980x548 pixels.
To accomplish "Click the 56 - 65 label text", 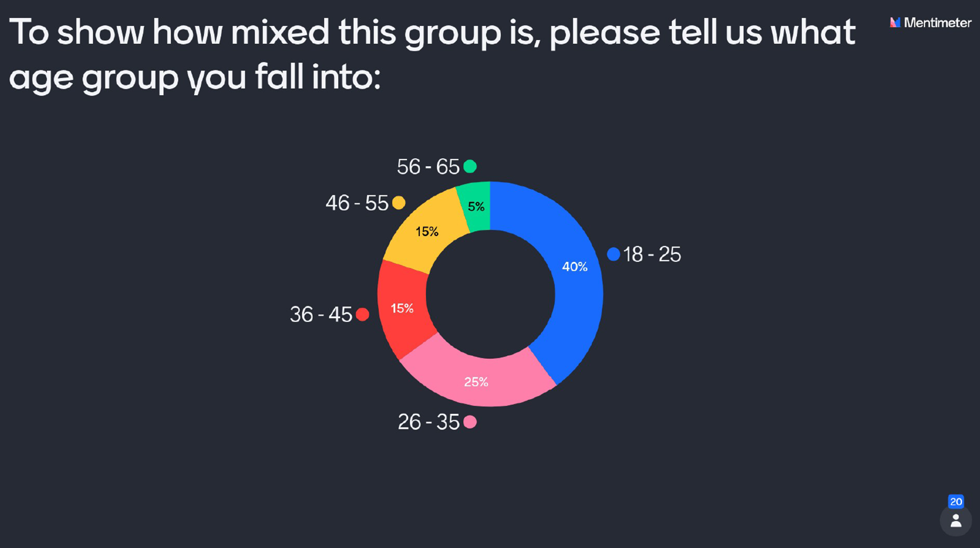I will coord(428,167).
